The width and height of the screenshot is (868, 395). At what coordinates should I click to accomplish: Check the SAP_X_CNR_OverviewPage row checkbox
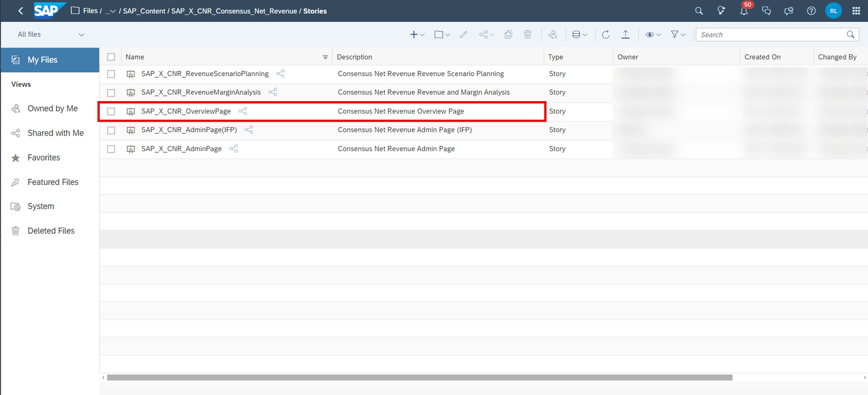(111, 111)
